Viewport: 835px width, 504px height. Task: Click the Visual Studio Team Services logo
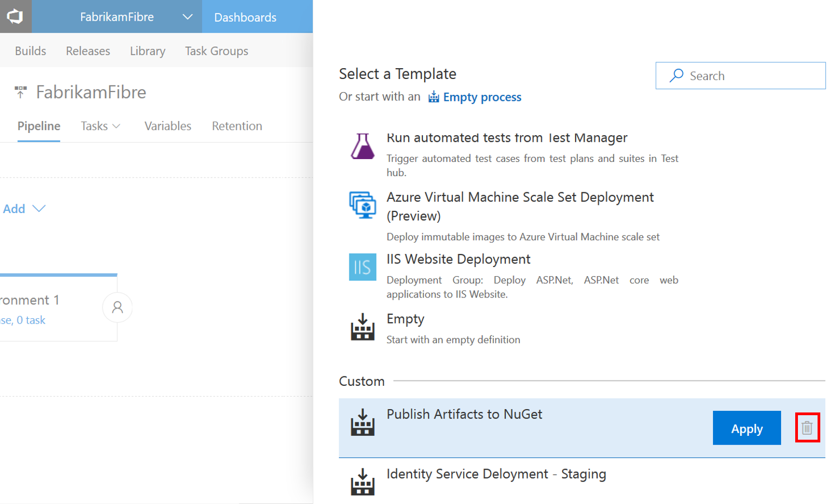15,16
